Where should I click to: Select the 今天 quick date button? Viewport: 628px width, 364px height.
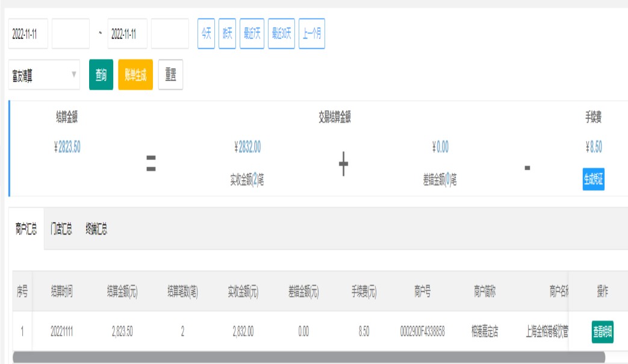pyautogui.click(x=206, y=34)
